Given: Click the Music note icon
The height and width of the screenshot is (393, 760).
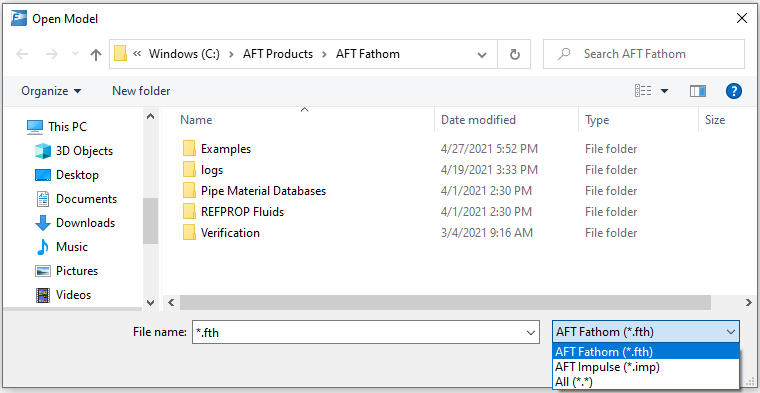Looking at the screenshot, I should tap(43, 247).
